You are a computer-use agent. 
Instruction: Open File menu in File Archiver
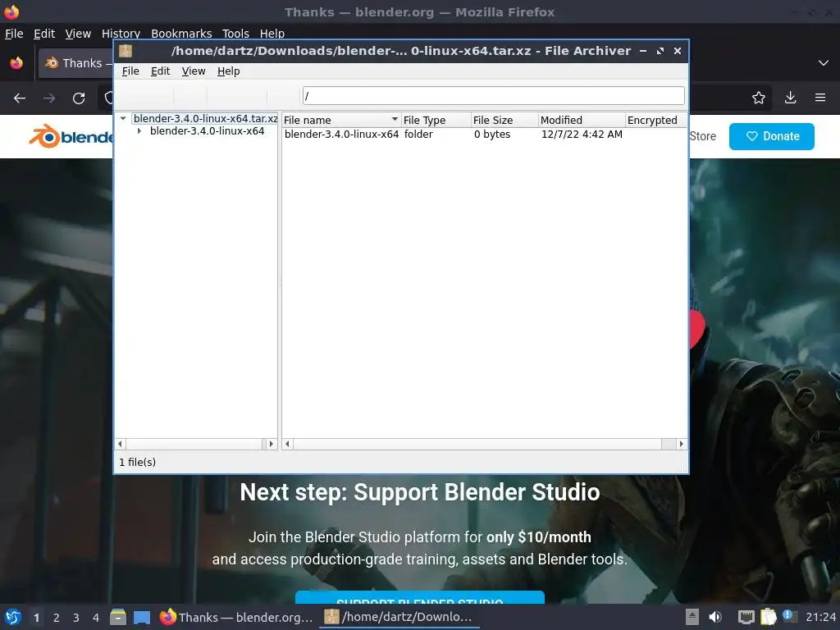point(130,71)
